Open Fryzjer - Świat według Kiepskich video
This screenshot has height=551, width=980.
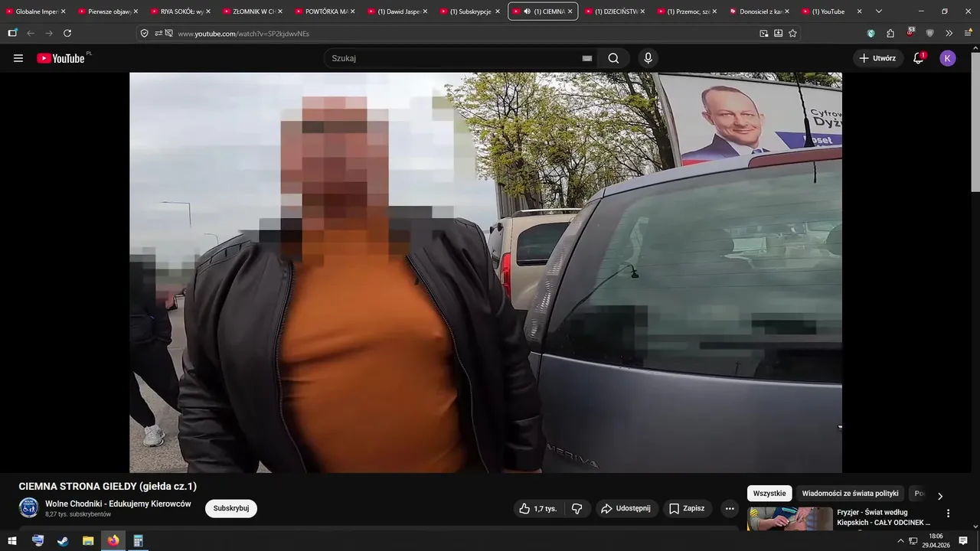pos(884,517)
